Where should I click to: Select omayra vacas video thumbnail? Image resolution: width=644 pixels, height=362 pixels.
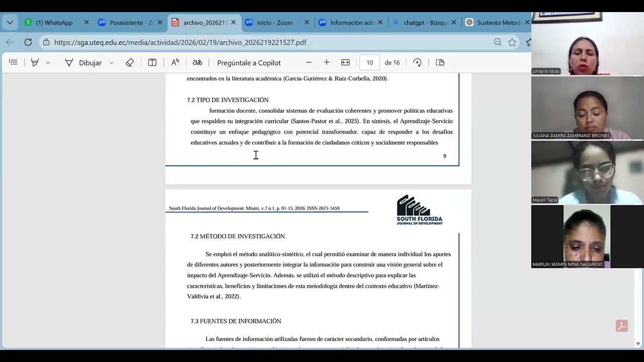588,44
